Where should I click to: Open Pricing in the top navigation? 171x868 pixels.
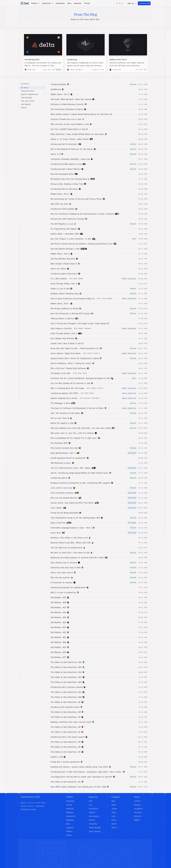[x=87, y=3]
